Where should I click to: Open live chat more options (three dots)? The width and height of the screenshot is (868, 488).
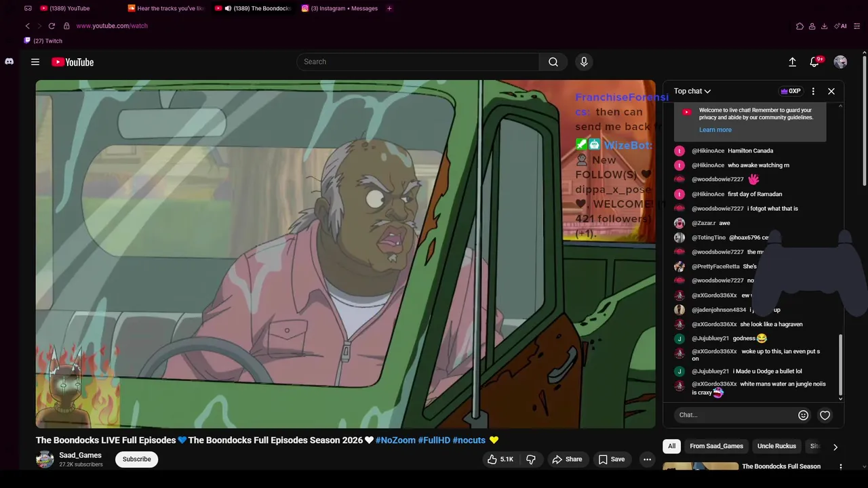pyautogui.click(x=813, y=91)
